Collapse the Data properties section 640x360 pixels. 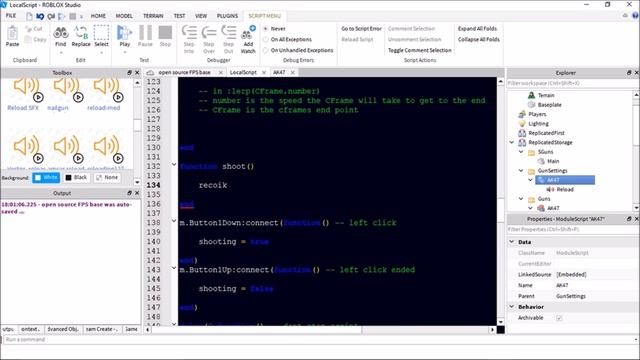512,242
